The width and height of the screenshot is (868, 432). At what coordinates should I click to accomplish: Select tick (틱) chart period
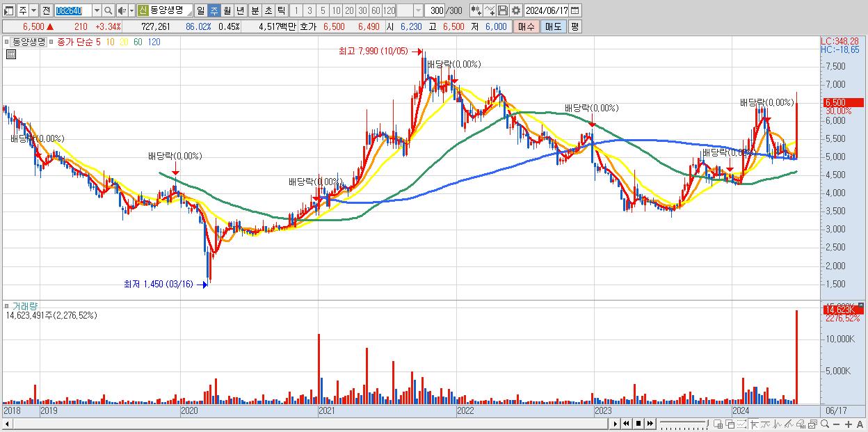pos(281,10)
